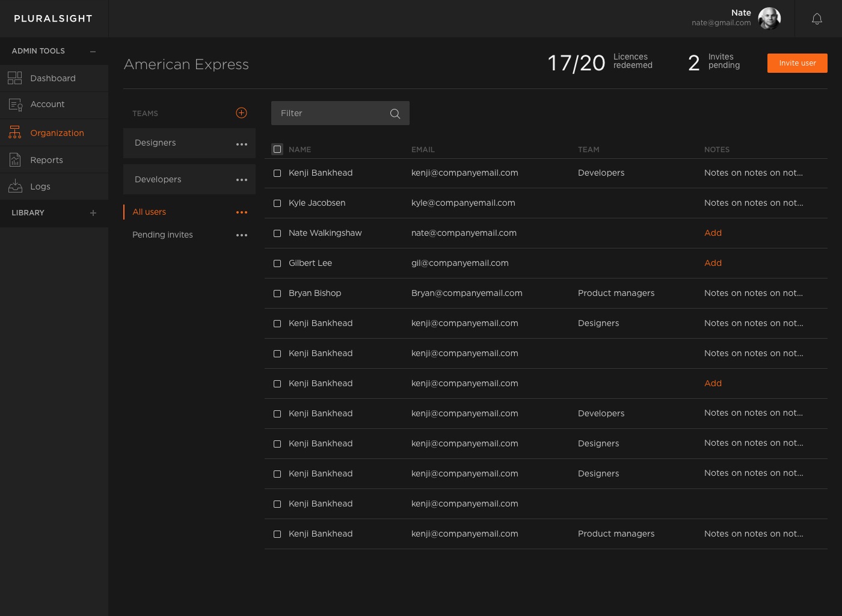Select the Bryan Bishop row checkbox
842x616 pixels.
click(x=277, y=294)
